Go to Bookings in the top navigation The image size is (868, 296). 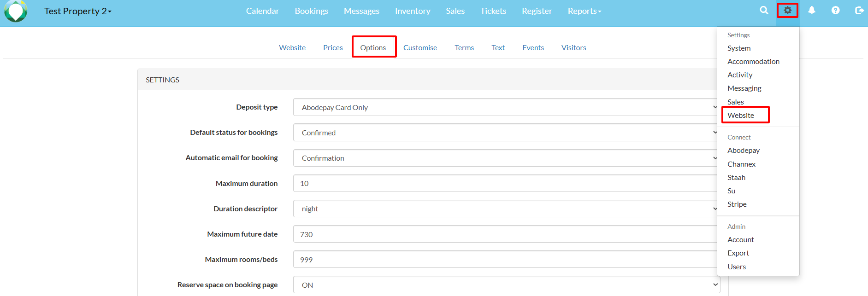point(312,11)
